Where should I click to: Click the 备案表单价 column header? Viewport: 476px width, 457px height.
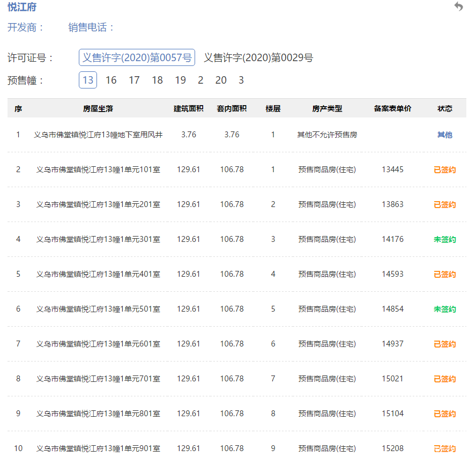pyautogui.click(x=392, y=108)
